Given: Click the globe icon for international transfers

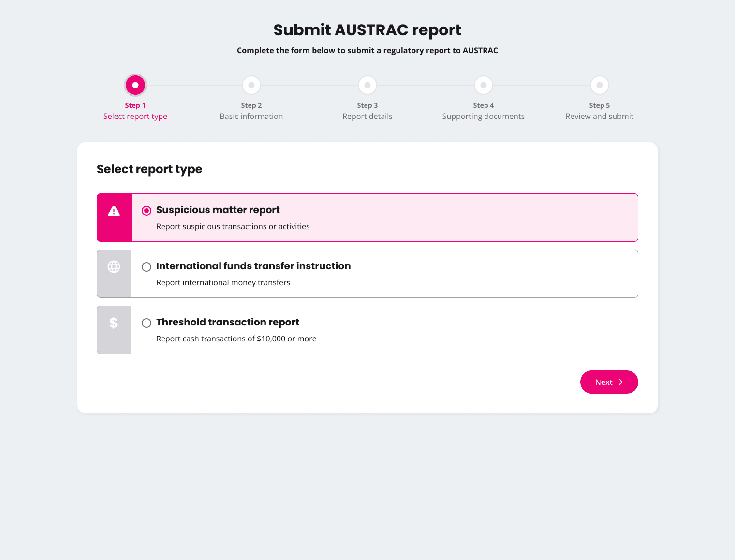Looking at the screenshot, I should click(114, 266).
